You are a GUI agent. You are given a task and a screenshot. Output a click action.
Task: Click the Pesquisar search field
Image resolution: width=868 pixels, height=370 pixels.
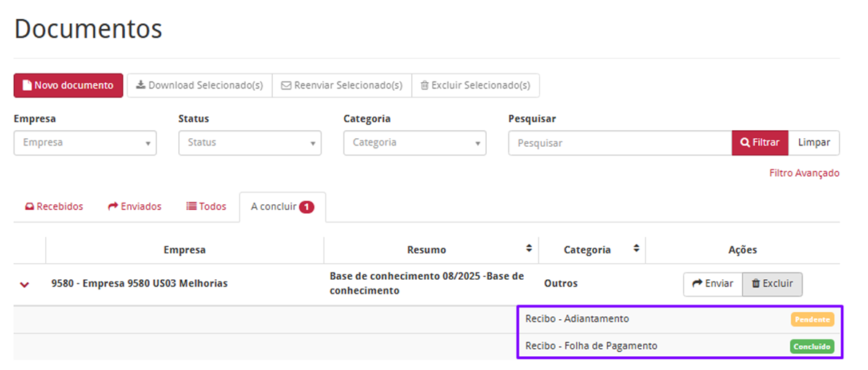(619, 143)
